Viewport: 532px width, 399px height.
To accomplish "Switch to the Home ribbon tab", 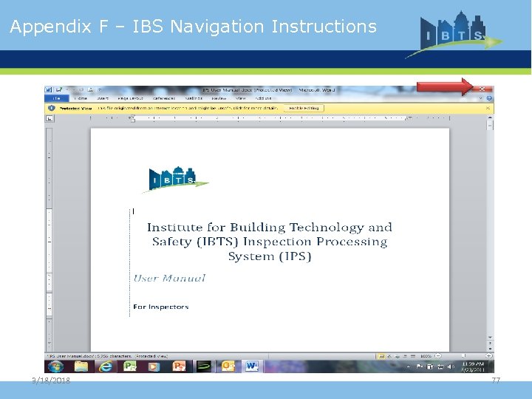I will coord(81,98).
